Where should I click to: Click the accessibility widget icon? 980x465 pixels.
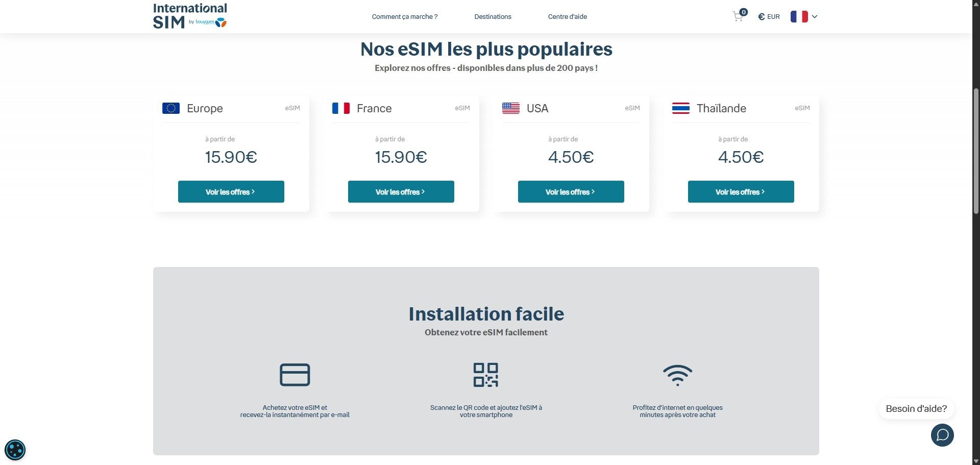click(x=16, y=450)
